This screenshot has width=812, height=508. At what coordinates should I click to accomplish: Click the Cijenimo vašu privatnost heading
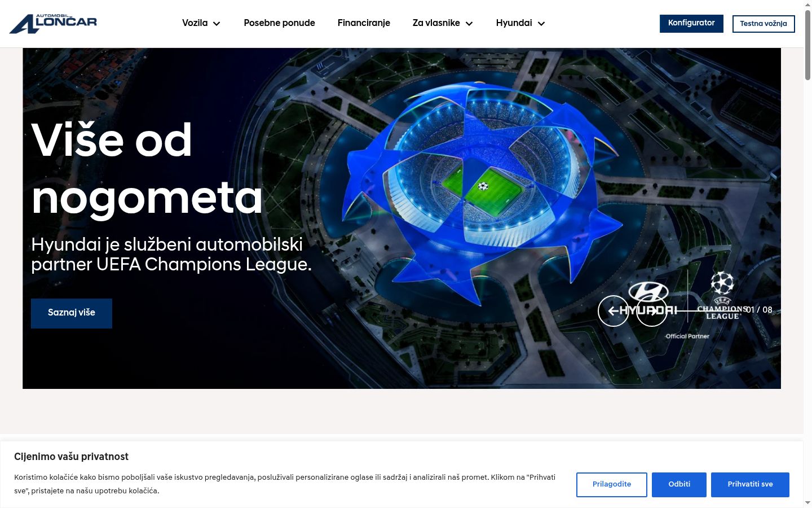pyautogui.click(x=71, y=457)
